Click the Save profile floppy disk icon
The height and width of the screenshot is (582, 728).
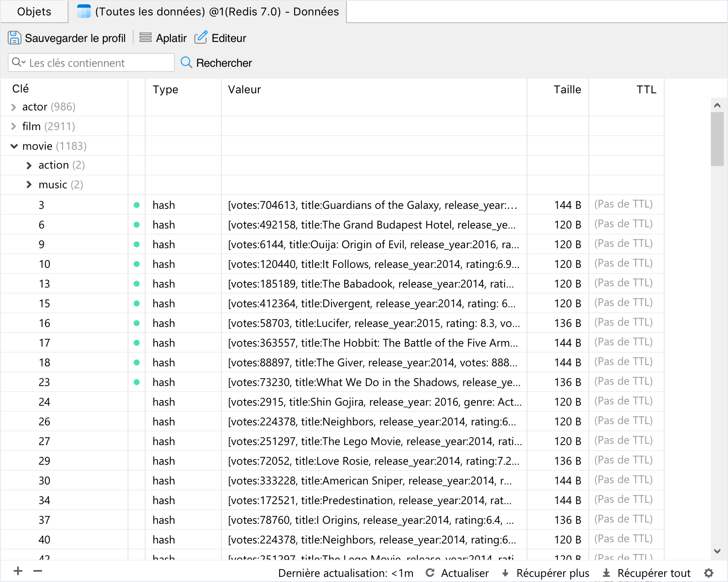14,38
